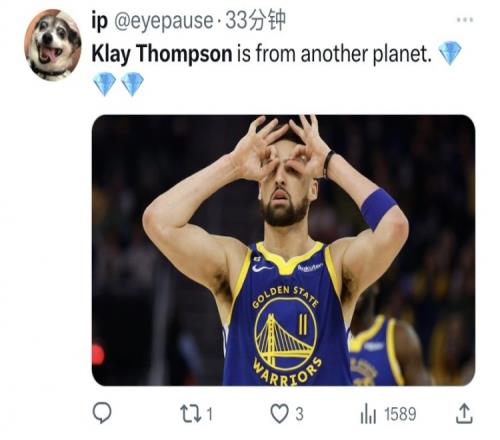Click the jersey number 11 in photo
Viewport: 500px width, 440px height.
pyautogui.click(x=303, y=325)
